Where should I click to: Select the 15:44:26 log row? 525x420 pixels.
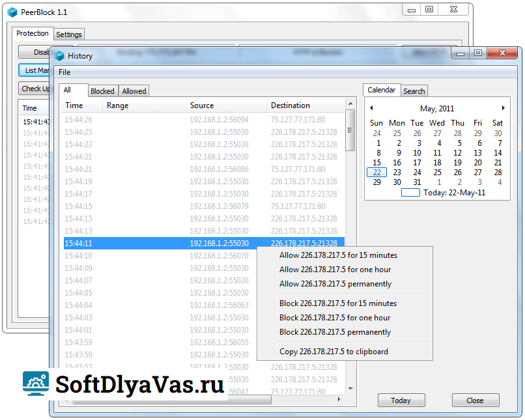click(x=204, y=119)
